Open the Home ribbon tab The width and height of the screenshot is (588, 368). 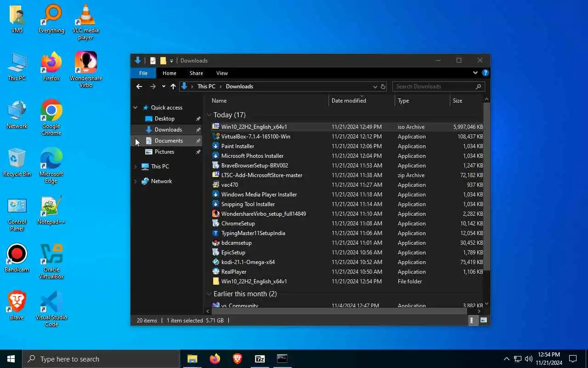pos(170,73)
